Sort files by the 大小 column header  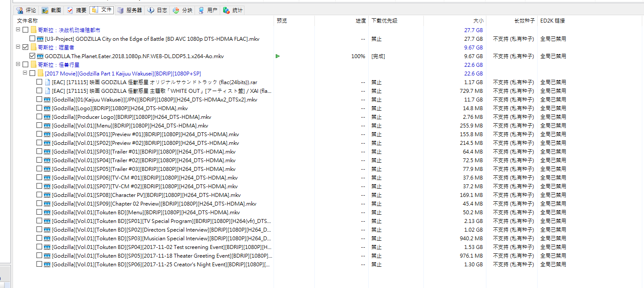[478, 21]
